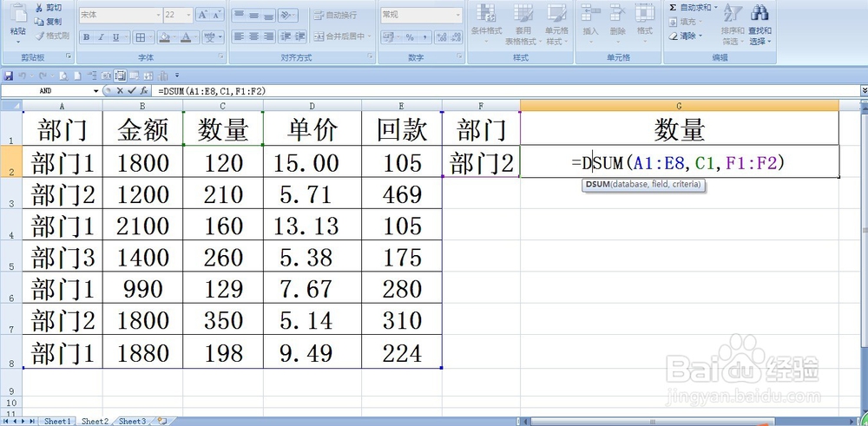Save the workbook from Quick Access Toolbar
The height and width of the screenshot is (426, 868).
9,75
